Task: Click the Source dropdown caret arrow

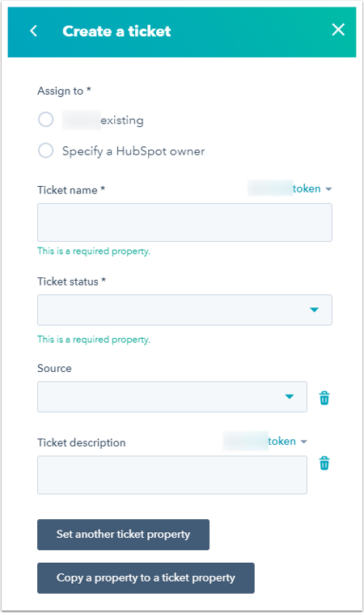Action: coord(290,397)
